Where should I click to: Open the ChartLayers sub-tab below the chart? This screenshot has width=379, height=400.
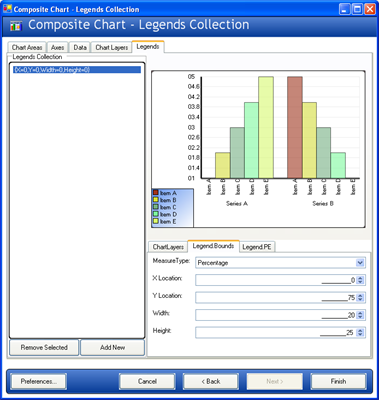click(168, 247)
